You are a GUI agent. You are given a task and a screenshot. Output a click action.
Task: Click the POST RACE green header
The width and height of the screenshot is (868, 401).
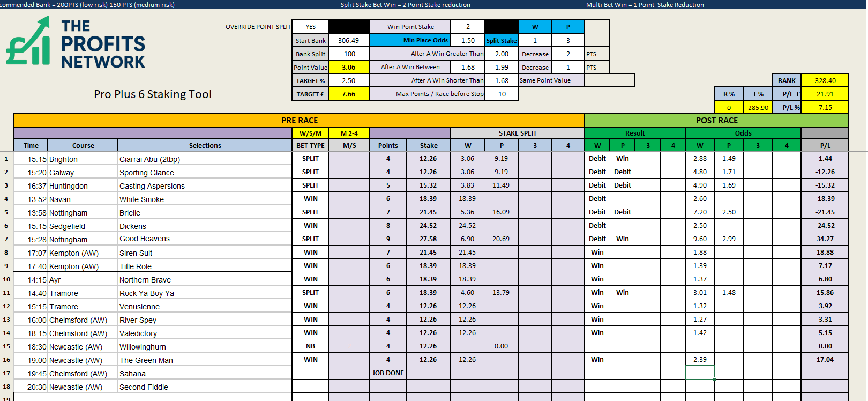tap(716, 121)
